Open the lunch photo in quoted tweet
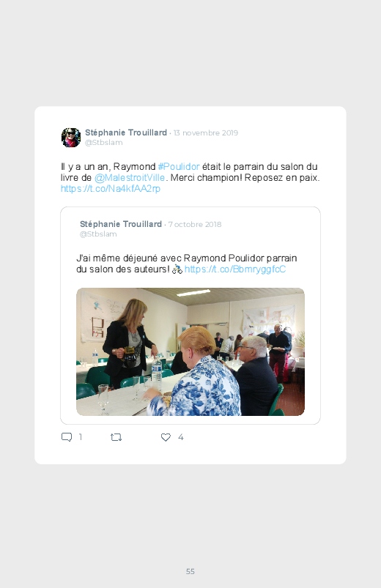 [x=190, y=351]
